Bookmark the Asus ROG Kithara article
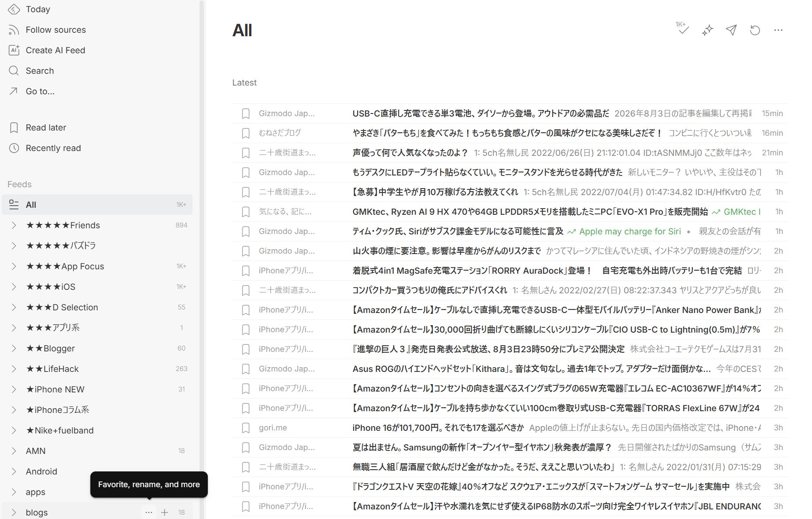Image resolution: width=812 pixels, height=519 pixels. [x=246, y=369]
